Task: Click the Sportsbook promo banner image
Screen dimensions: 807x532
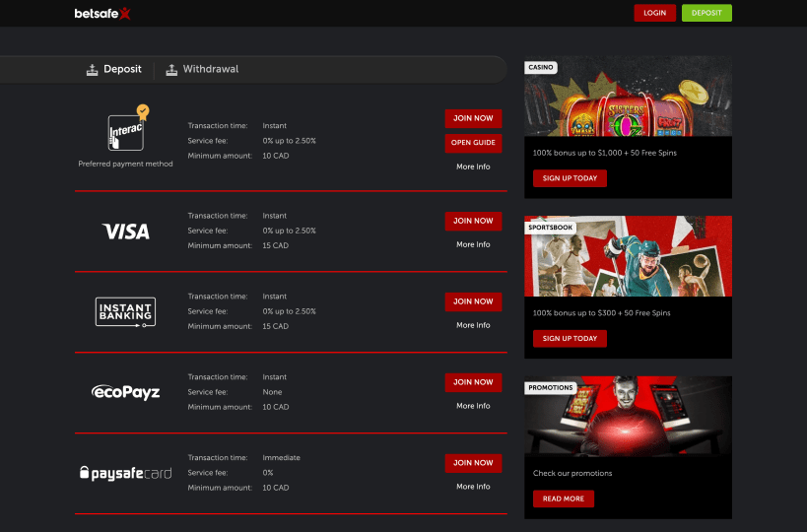Action: [628, 256]
